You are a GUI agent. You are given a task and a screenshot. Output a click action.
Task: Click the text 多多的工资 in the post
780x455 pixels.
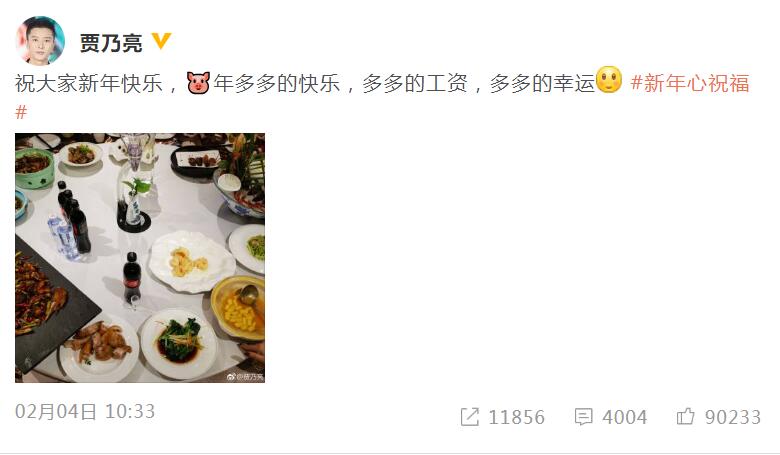[415, 83]
